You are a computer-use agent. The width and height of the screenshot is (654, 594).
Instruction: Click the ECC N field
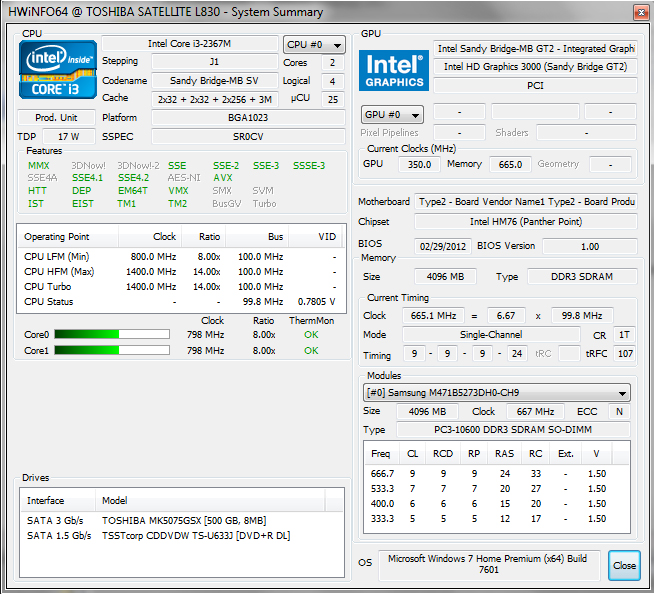tap(619, 412)
